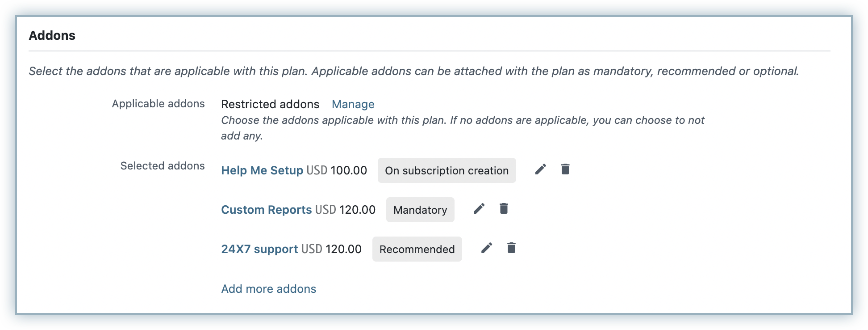The height and width of the screenshot is (330, 868).
Task: Open the 24X7 support addon link
Action: pos(259,249)
